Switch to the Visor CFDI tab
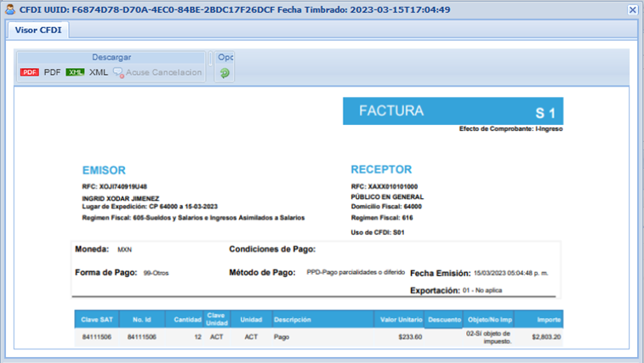 coord(38,30)
